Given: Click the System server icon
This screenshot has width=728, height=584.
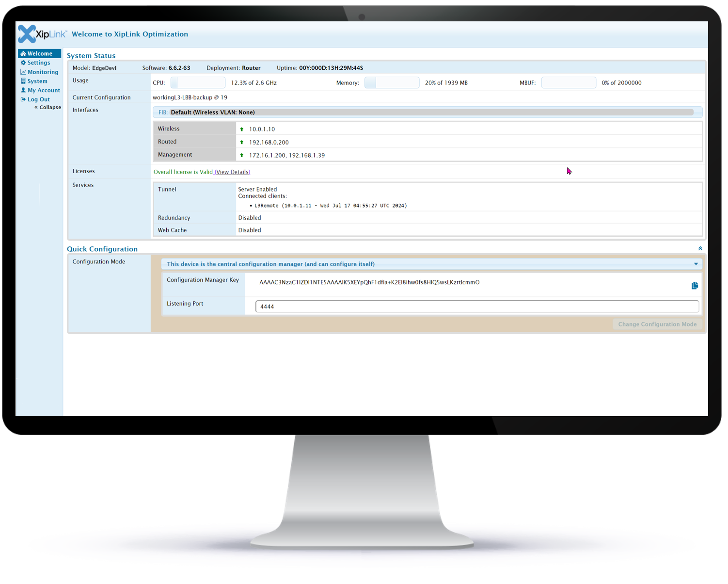Looking at the screenshot, I should pos(23,81).
